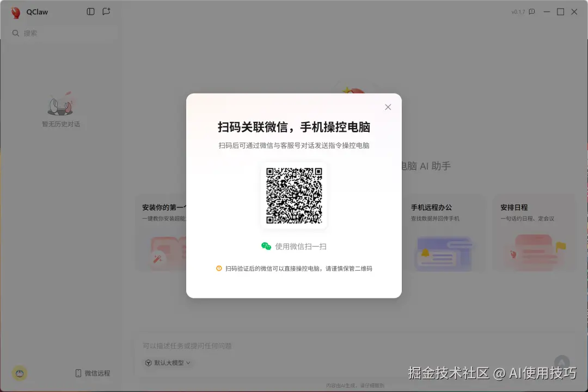This screenshot has width=588, height=392.
Task: Click the 手机远程办公 card illustration
Action: click(x=444, y=253)
